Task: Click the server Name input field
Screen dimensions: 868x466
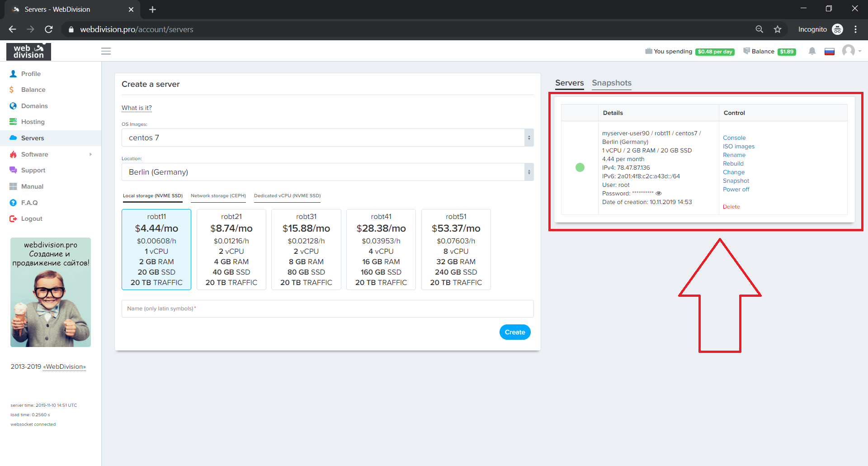Action: click(x=327, y=309)
